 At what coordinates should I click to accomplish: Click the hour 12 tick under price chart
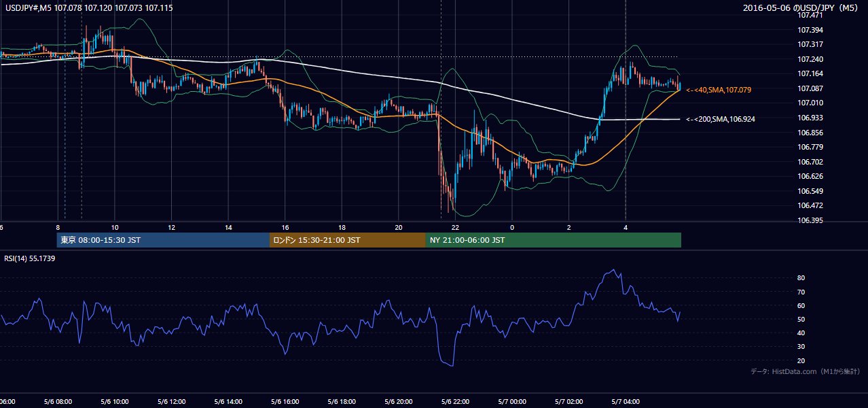(x=172, y=227)
